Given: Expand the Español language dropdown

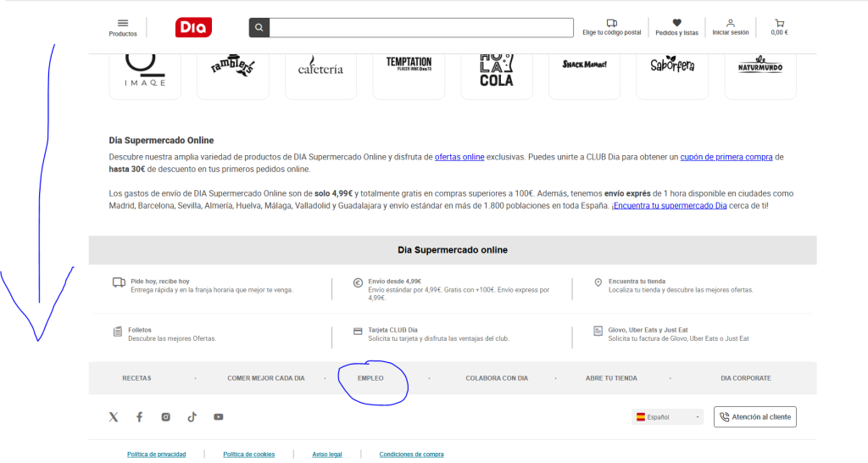Looking at the screenshot, I should tap(668, 417).
